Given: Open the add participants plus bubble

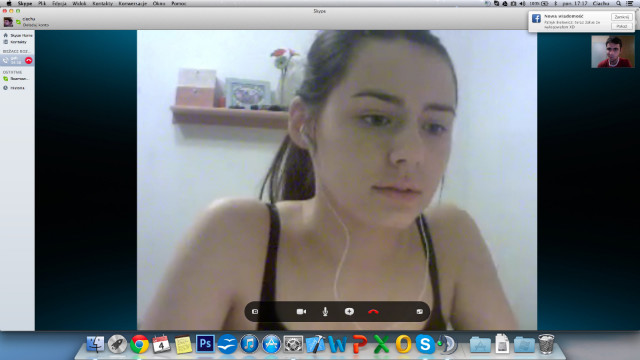Looking at the screenshot, I should point(349,311).
